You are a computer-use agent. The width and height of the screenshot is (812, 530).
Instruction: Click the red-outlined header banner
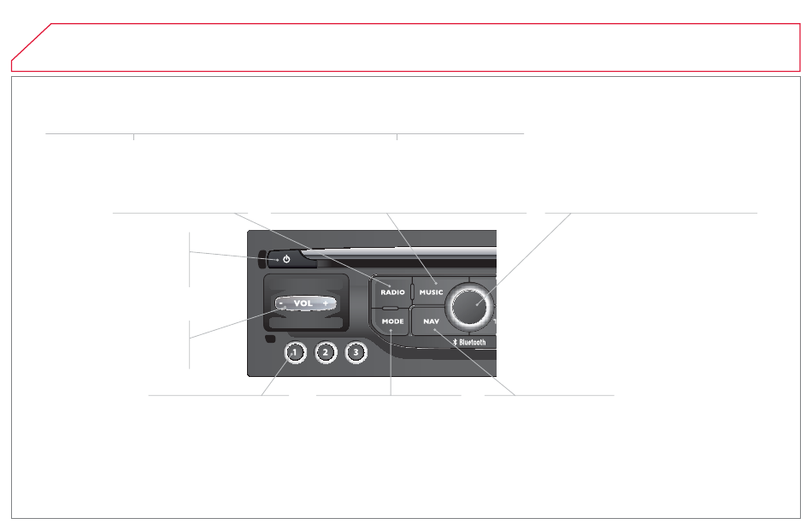pyautogui.click(x=406, y=47)
